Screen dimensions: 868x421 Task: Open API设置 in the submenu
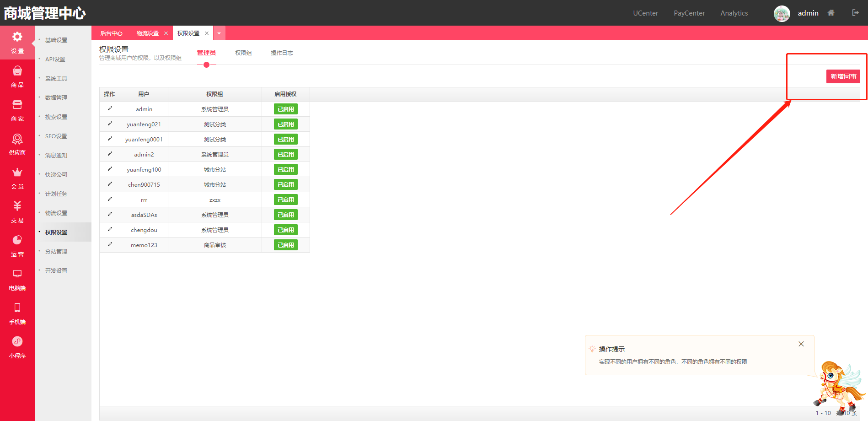click(55, 59)
